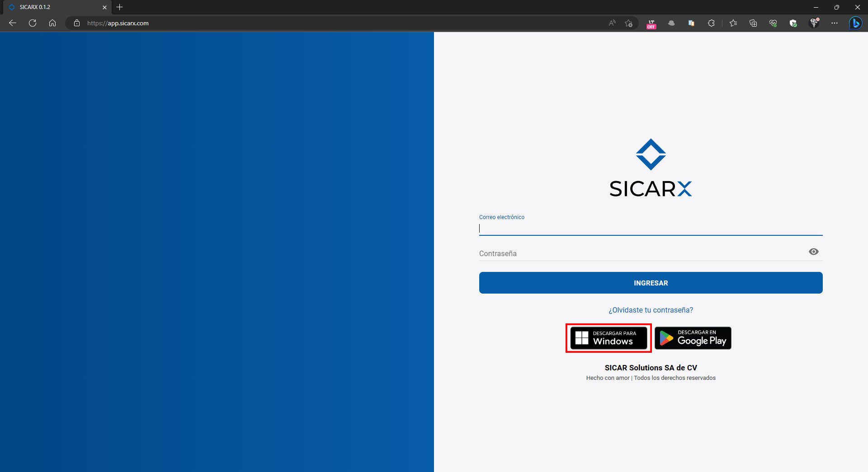The image size is (868, 472).
Task: Open the Bing chat sidebar icon
Action: pos(855,23)
